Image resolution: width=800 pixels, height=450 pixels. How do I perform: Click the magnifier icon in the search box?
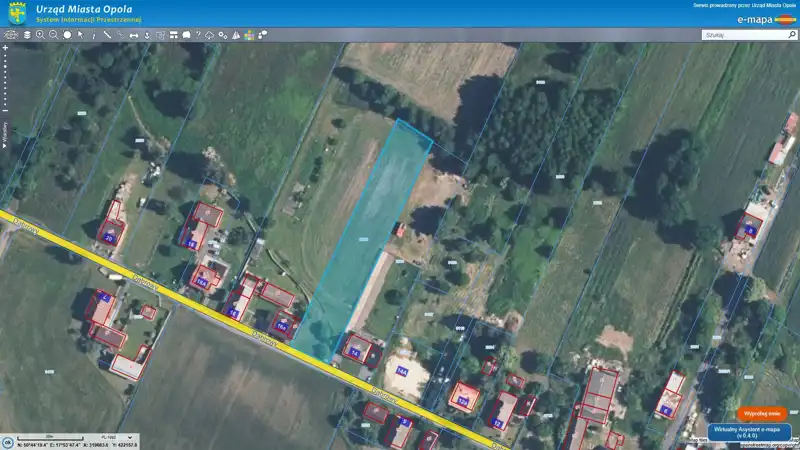(792, 35)
